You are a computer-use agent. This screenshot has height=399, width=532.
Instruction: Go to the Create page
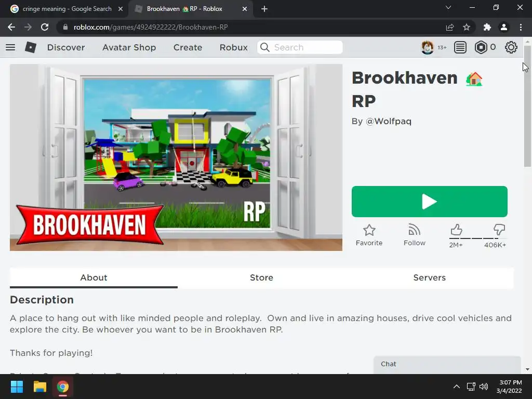click(x=188, y=47)
